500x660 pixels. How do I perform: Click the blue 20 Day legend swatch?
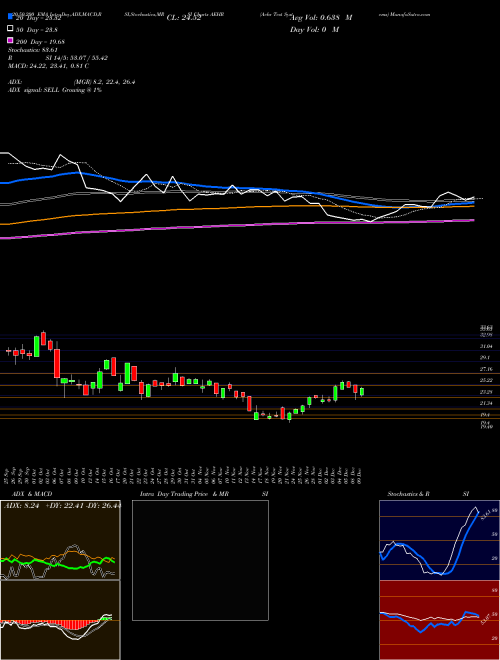(x=11, y=17)
